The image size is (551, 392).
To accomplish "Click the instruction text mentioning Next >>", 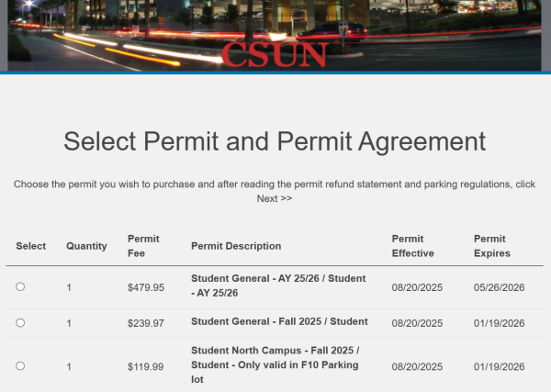I will point(275,191).
